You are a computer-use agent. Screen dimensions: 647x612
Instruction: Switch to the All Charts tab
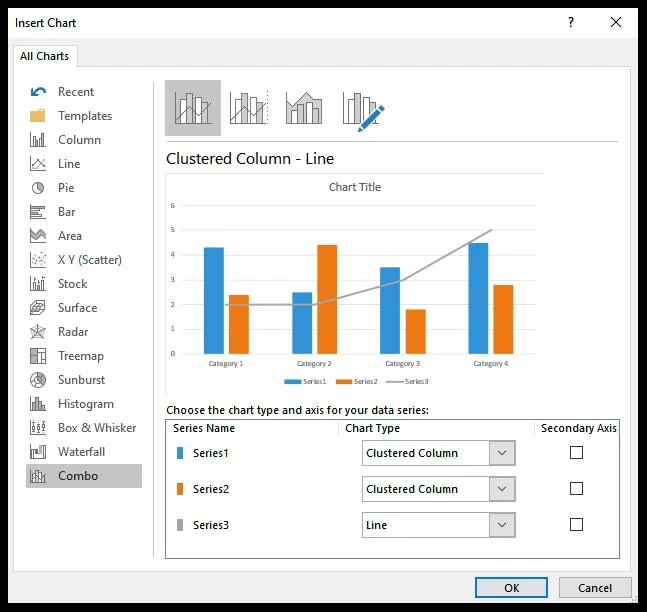point(45,56)
